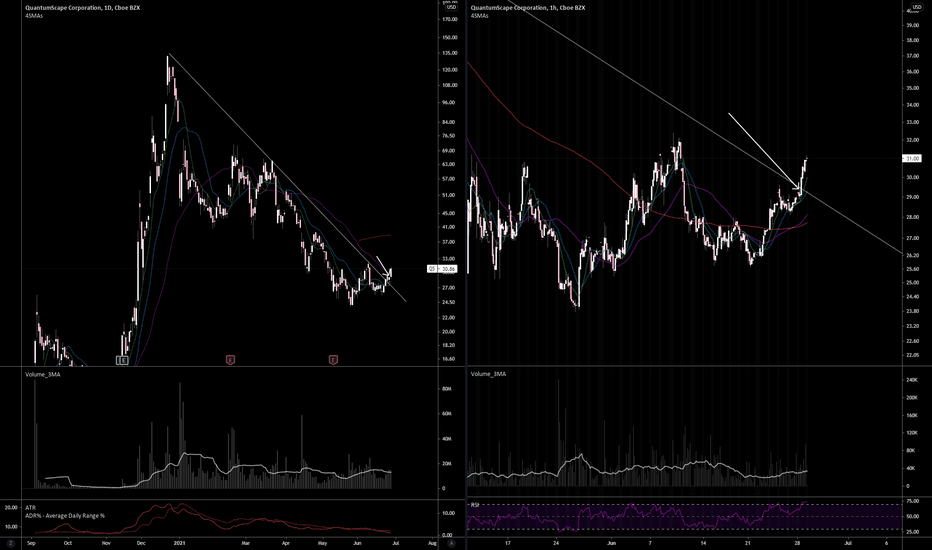This screenshot has height=550, width=932.
Task: Select the Volume_3MA legend in hourly volume pane
Action: tap(488, 373)
